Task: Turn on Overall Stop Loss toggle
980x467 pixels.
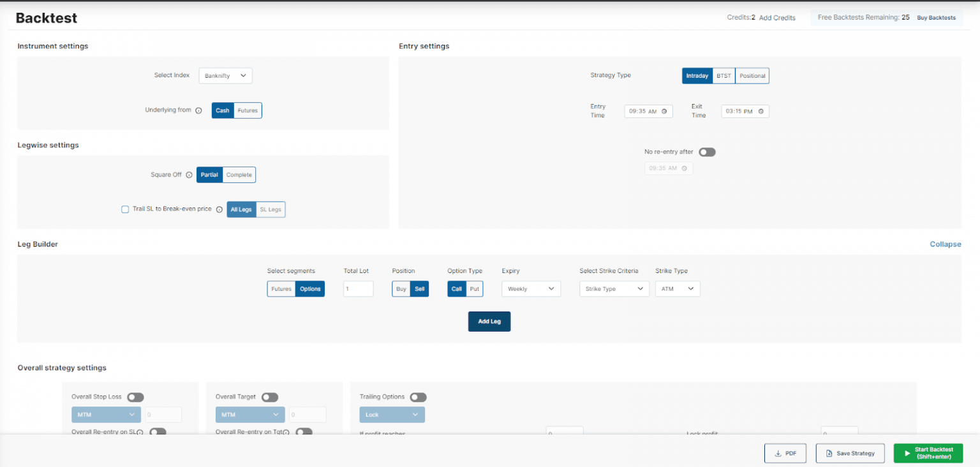Action: click(x=135, y=397)
